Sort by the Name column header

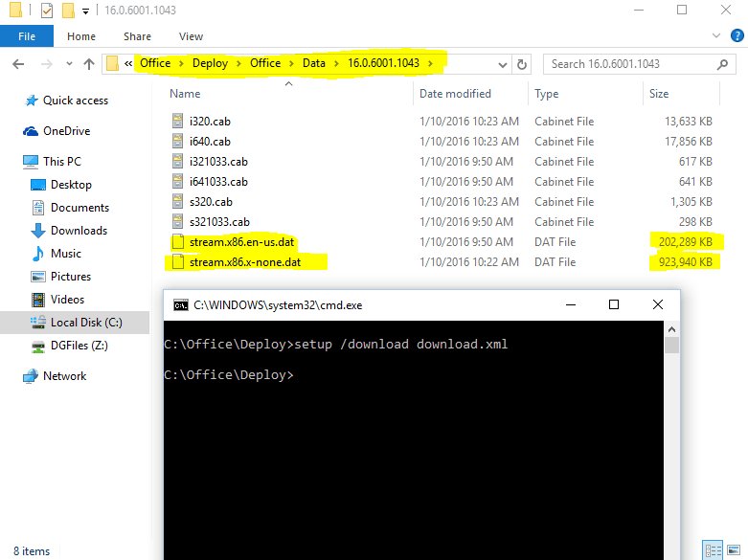[x=185, y=94]
